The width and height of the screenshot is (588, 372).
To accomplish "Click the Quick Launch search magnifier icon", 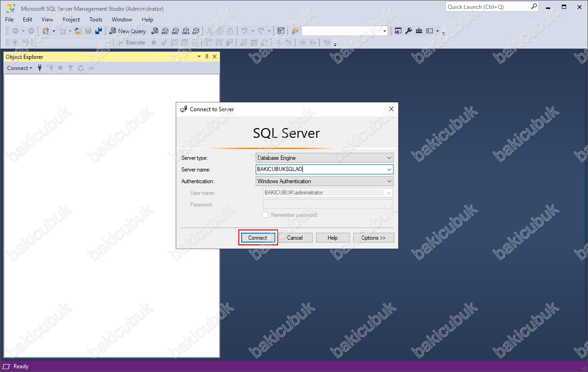I will click(x=534, y=7).
